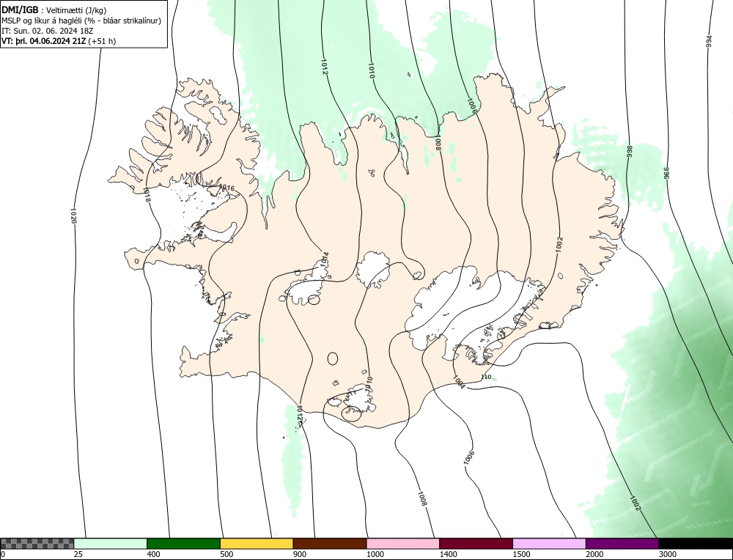This screenshot has width=733, height=560.
Task: Click the purple 2000-3000 legend swatch
Action: [622, 544]
